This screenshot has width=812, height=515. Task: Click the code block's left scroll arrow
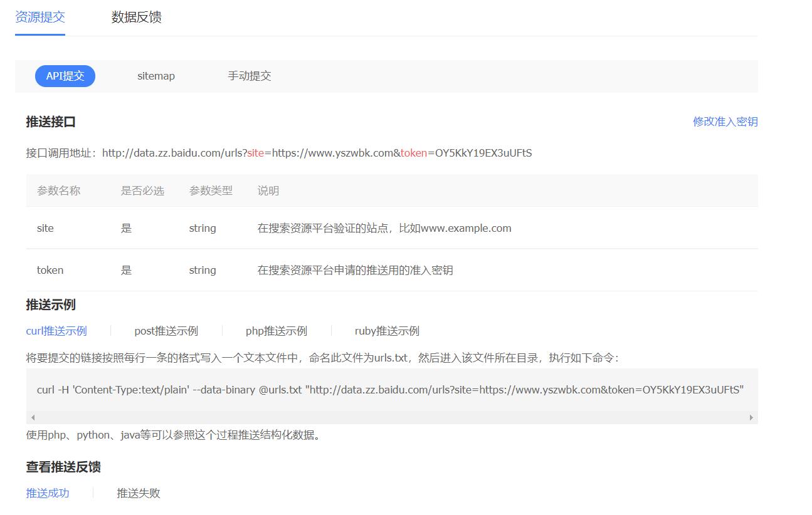(33, 417)
